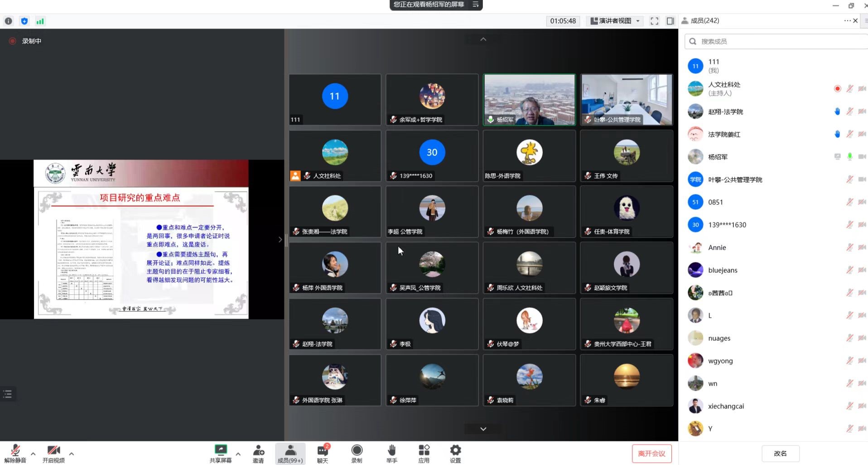Open the settings gear (设置)
The image size is (868, 465).
click(x=455, y=450)
